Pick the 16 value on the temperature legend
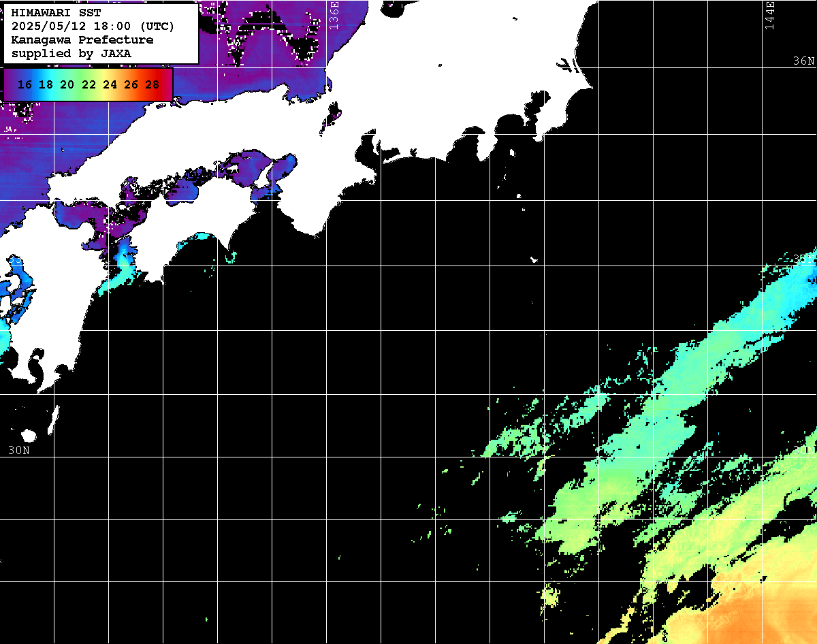The height and width of the screenshot is (644, 817). point(25,85)
